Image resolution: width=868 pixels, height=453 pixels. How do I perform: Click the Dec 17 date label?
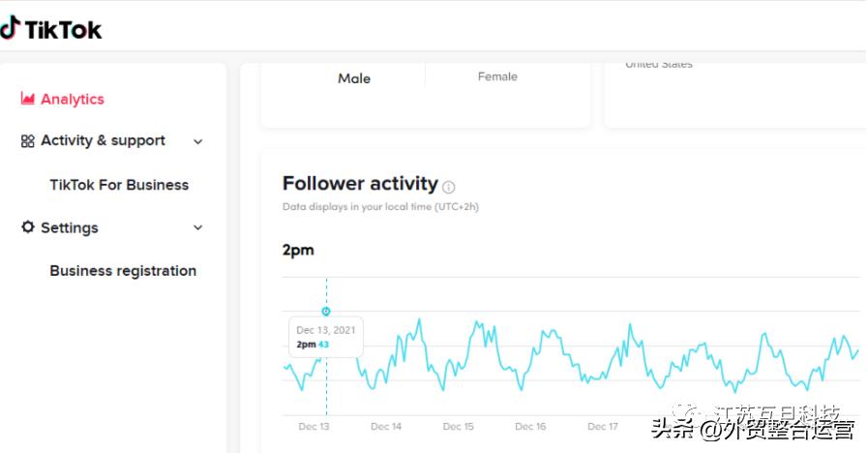pyautogui.click(x=603, y=426)
